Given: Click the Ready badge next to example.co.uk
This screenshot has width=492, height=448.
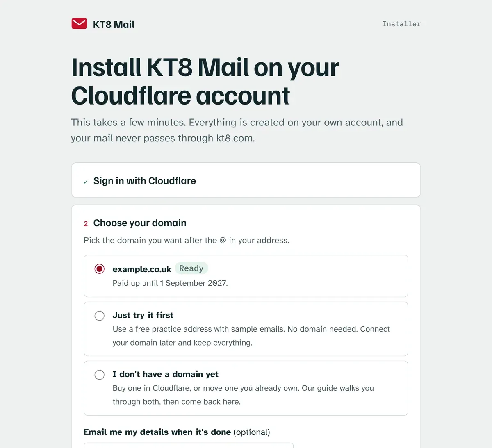Looking at the screenshot, I should (191, 268).
